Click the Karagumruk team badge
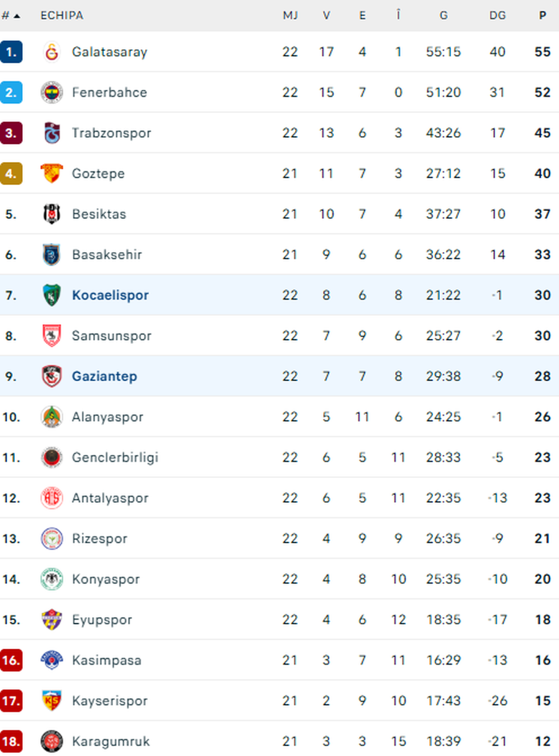The image size is (559, 756). tap(52, 741)
